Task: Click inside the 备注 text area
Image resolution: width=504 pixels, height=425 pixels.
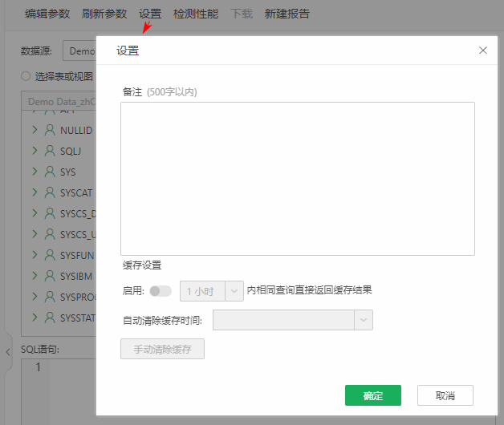Action: (x=298, y=179)
